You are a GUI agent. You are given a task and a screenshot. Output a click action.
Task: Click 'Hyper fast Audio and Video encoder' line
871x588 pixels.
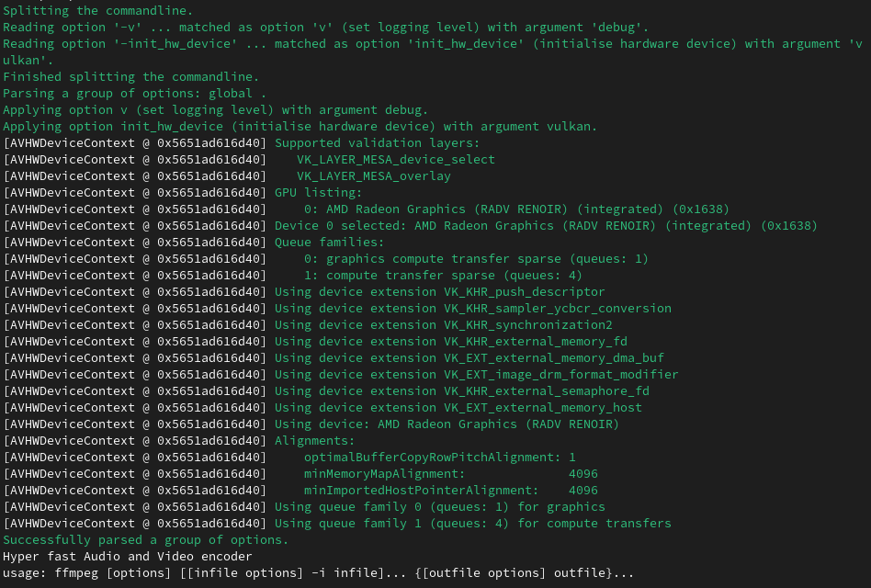(x=127, y=556)
